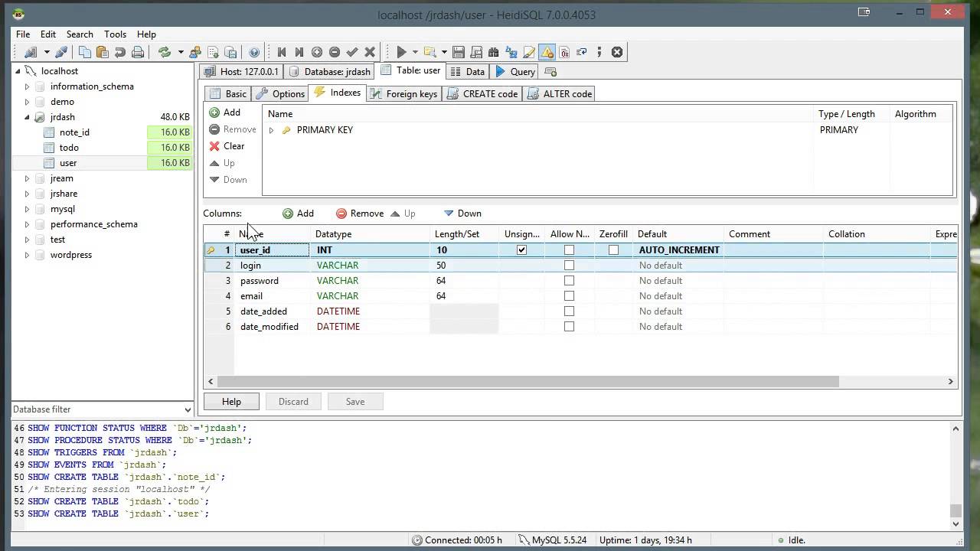Click the Save floppy disk icon
The image size is (980, 551).
point(459,52)
